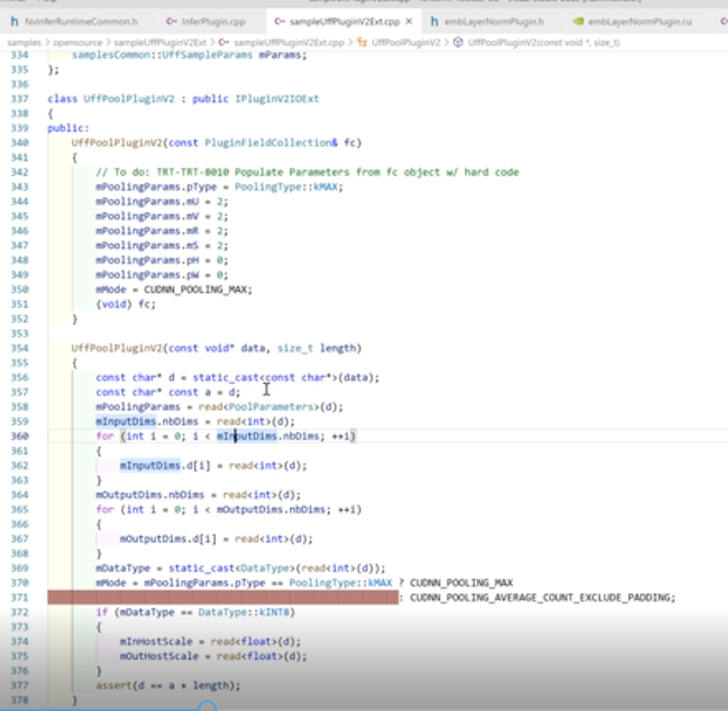Image resolution: width=728 pixels, height=711 pixels.
Task: Click 'static_cast<DataType>' on line 369
Action: pyautogui.click(x=232, y=568)
